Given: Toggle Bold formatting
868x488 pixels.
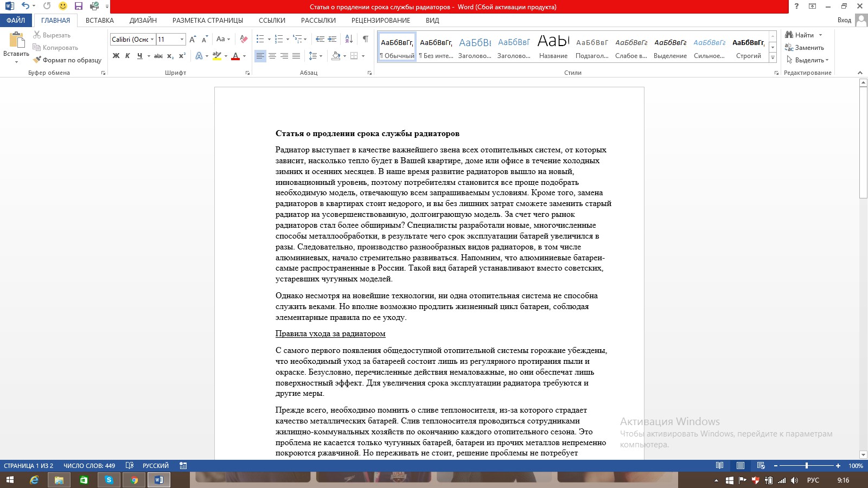Looking at the screenshot, I should click(x=116, y=56).
